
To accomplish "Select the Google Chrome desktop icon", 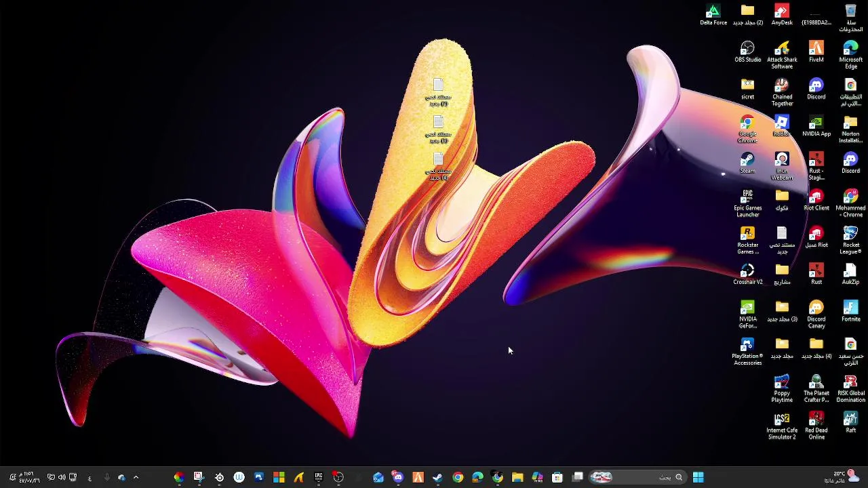I will (747, 130).
